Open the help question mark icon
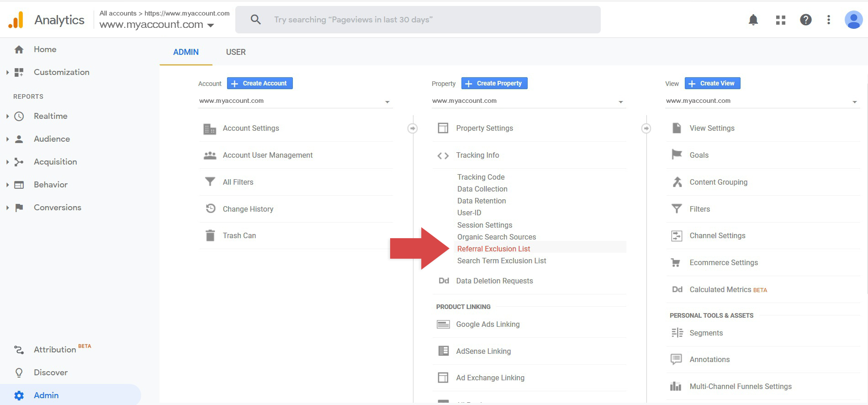 click(805, 20)
